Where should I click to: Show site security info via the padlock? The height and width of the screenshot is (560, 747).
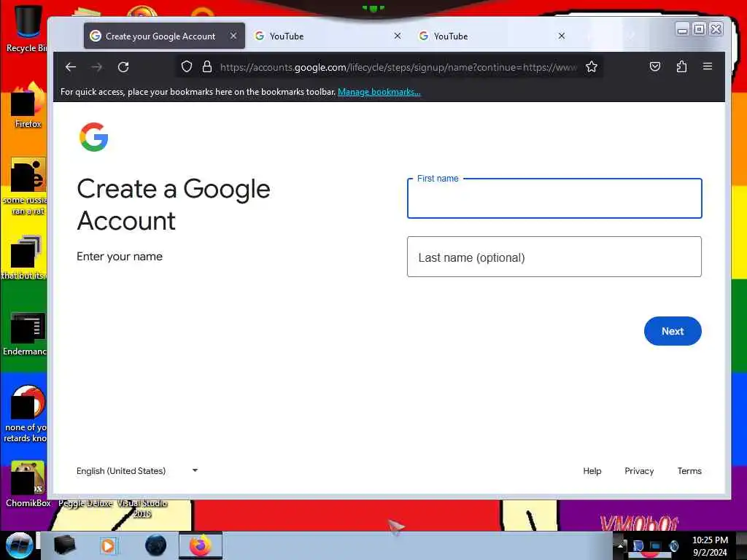pos(206,66)
